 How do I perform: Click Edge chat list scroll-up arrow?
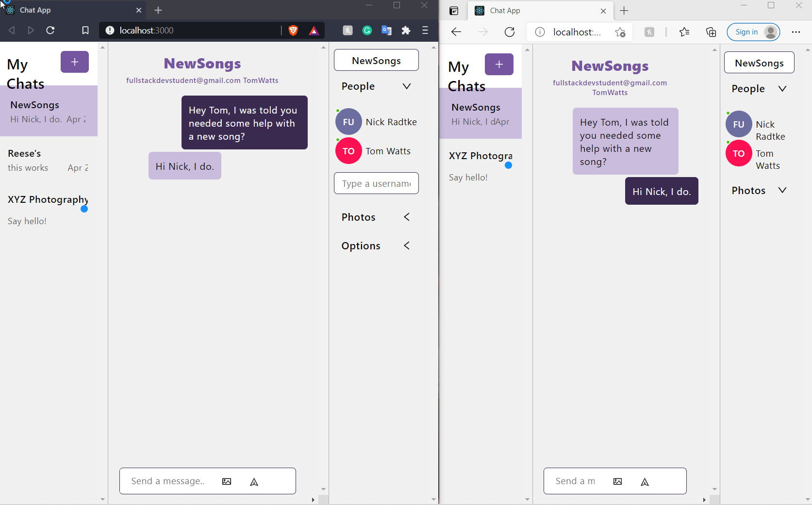tap(527, 50)
